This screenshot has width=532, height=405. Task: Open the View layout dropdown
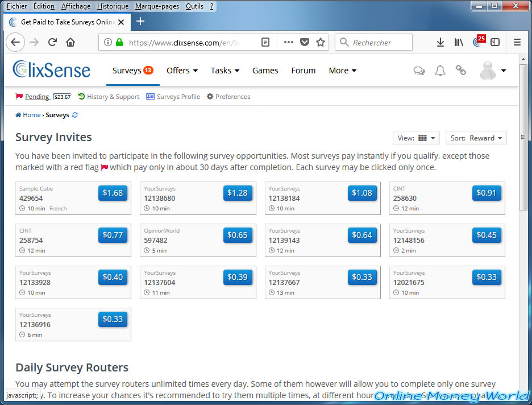click(416, 138)
